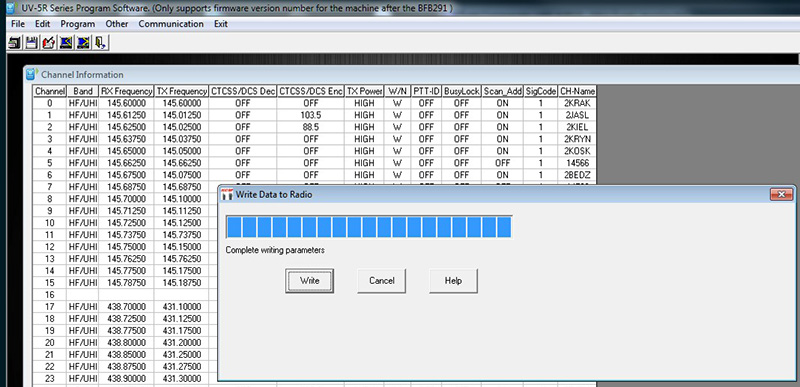Screen dimensions: 800x387
Task: Click the empty channel 16 row number
Action: click(x=49, y=295)
